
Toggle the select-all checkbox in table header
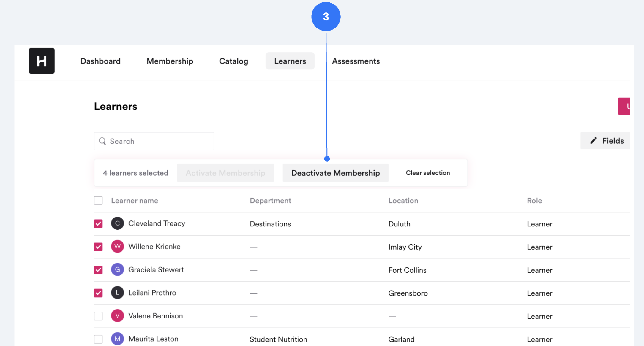point(98,201)
